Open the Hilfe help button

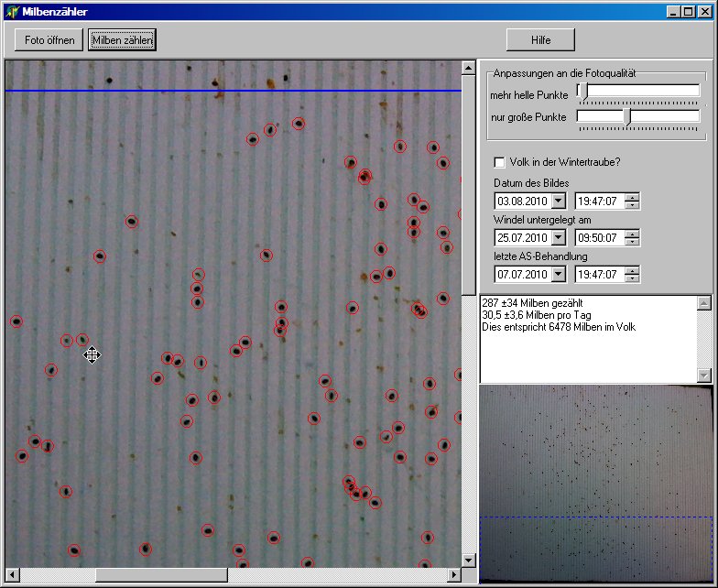pyautogui.click(x=540, y=39)
